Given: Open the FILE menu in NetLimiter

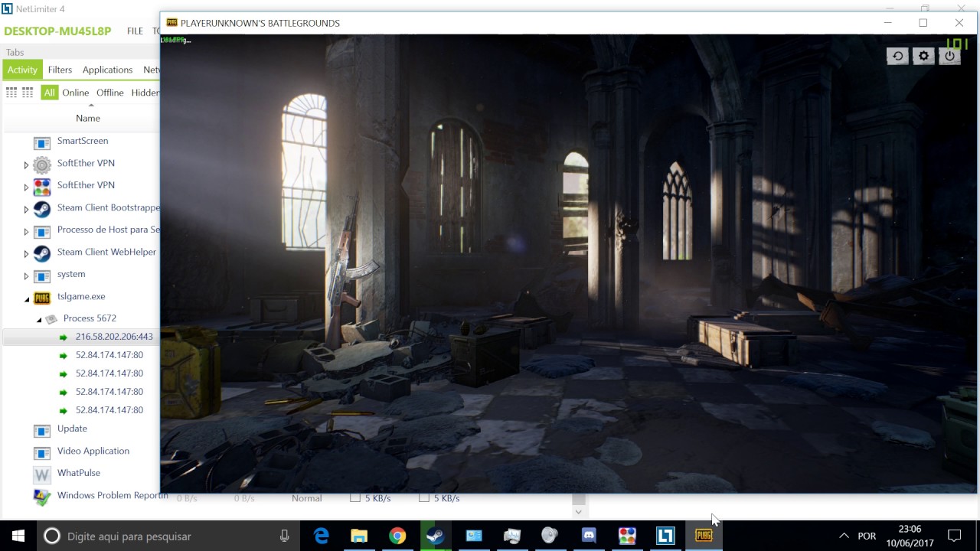Looking at the screenshot, I should [x=135, y=31].
